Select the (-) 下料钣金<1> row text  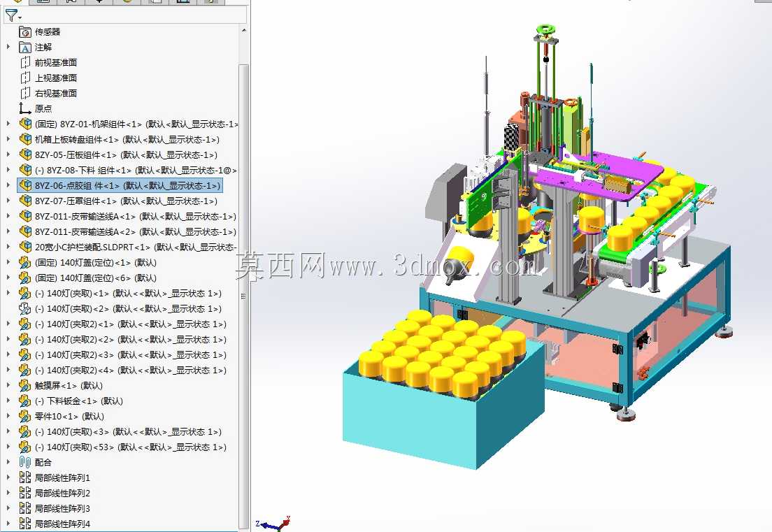[x=79, y=401]
